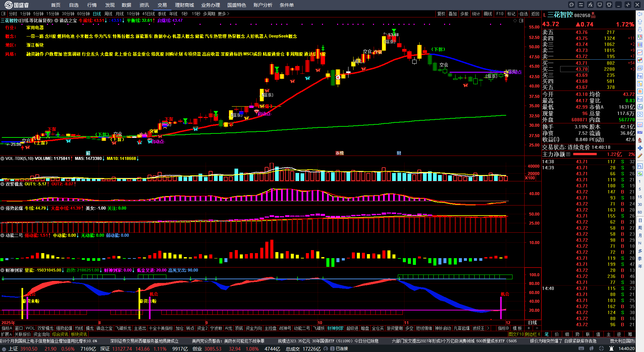Switch to the 周线 period tab
This screenshot has width=644, height=352.
coord(108,14)
